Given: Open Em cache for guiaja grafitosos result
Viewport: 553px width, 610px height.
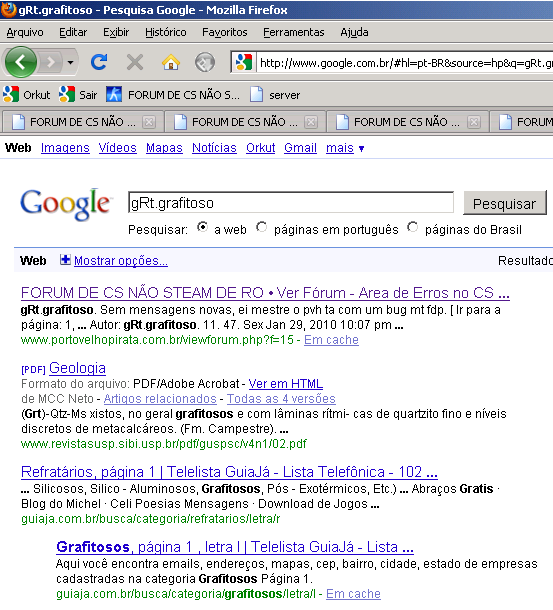Looking at the screenshot, I should pyautogui.click(x=353, y=594).
